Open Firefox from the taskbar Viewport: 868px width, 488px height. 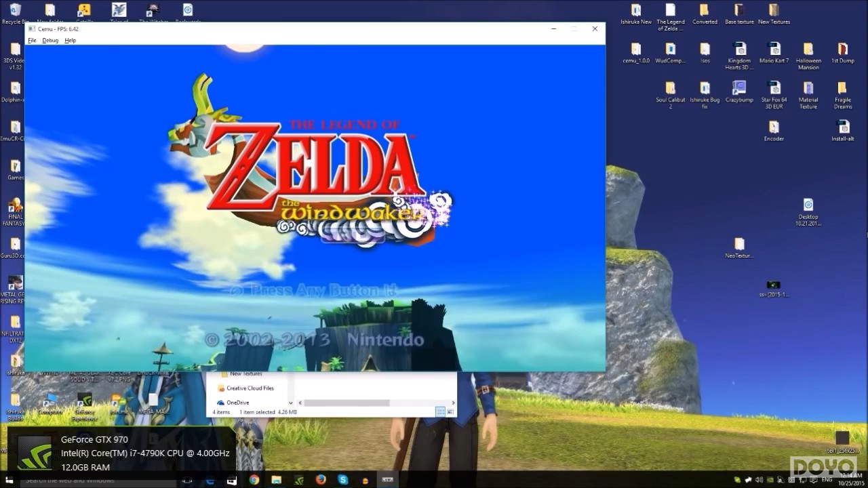(321, 480)
